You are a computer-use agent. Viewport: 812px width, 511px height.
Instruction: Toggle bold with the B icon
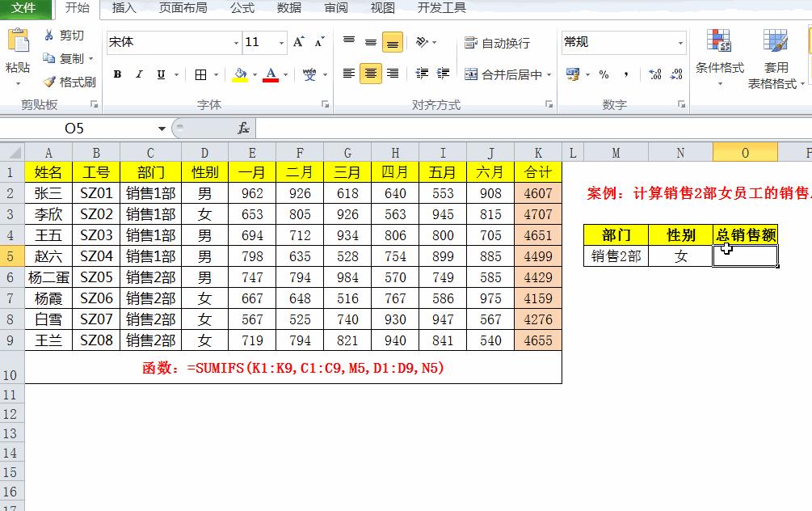click(x=116, y=73)
